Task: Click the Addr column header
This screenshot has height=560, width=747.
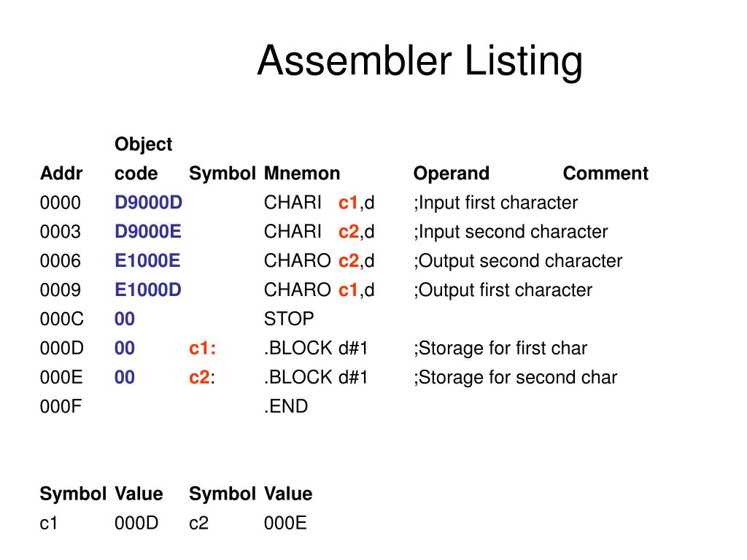Action: click(x=61, y=174)
